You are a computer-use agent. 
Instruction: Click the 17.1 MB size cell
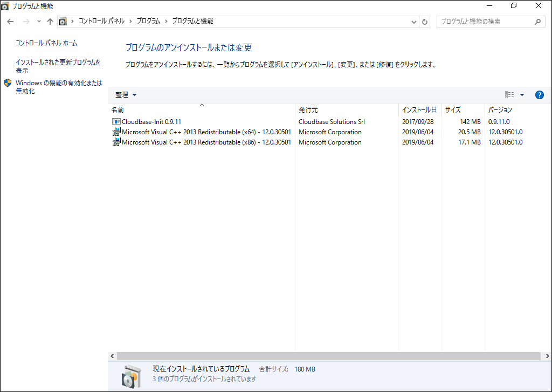pos(470,142)
